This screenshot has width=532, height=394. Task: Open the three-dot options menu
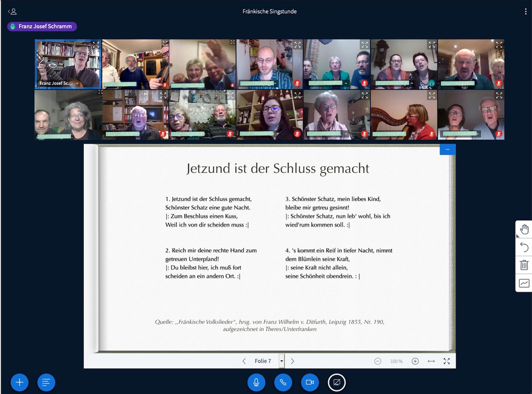pyautogui.click(x=525, y=11)
